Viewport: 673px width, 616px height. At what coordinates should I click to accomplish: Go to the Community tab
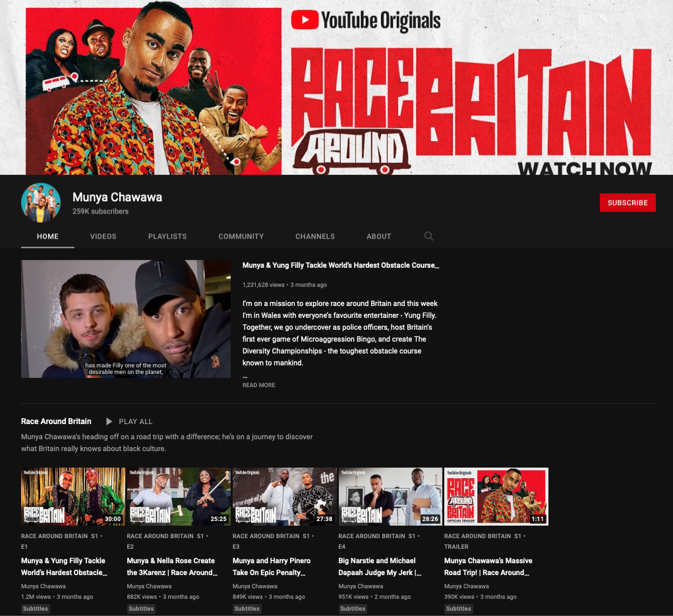[x=241, y=236]
